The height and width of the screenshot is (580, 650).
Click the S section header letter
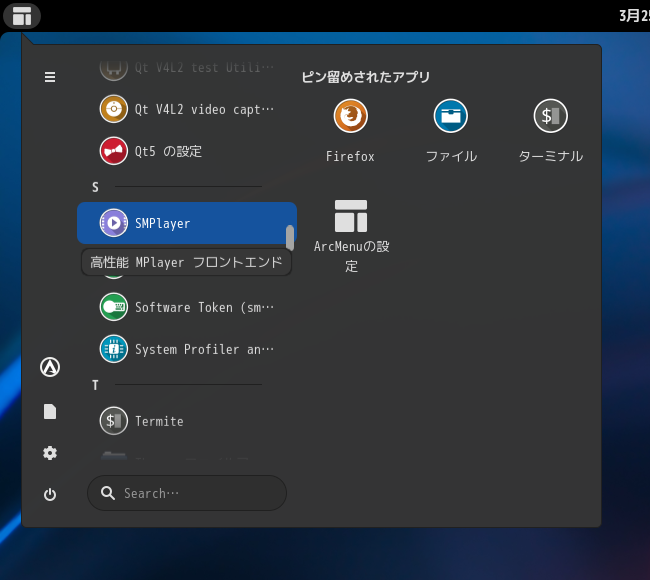point(95,187)
